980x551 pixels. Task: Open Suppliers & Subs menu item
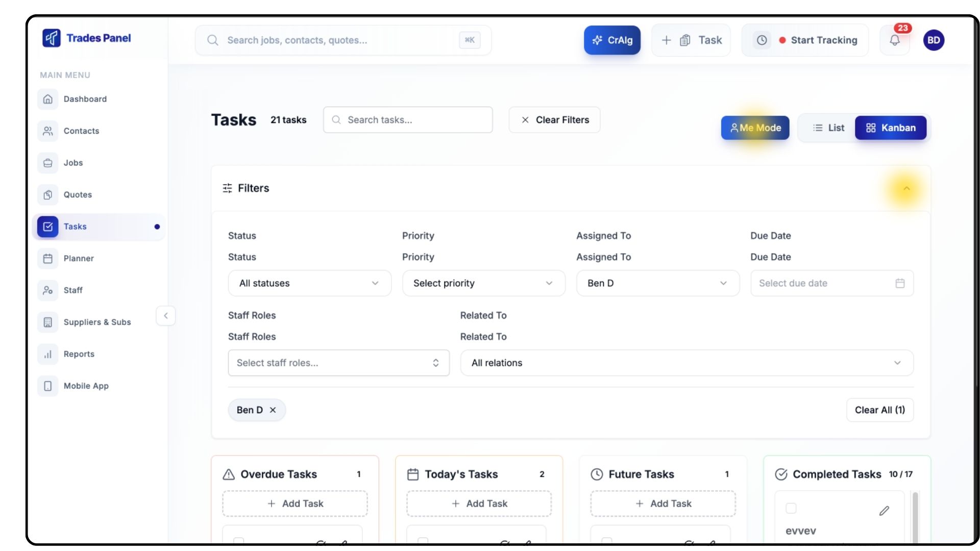coord(97,322)
